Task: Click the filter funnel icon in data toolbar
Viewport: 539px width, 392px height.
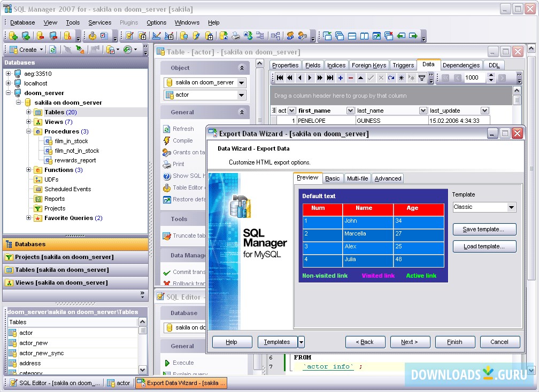Action: click(x=421, y=78)
